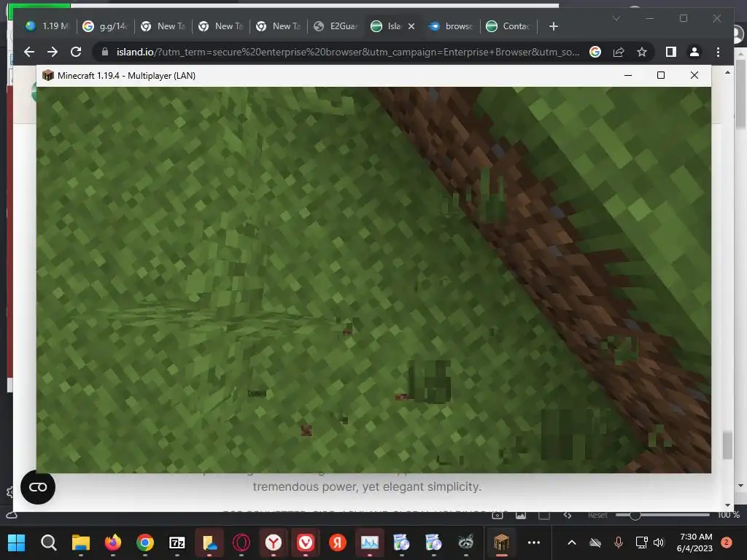
Task: Expand the hidden system tray icons
Action: [x=572, y=542]
